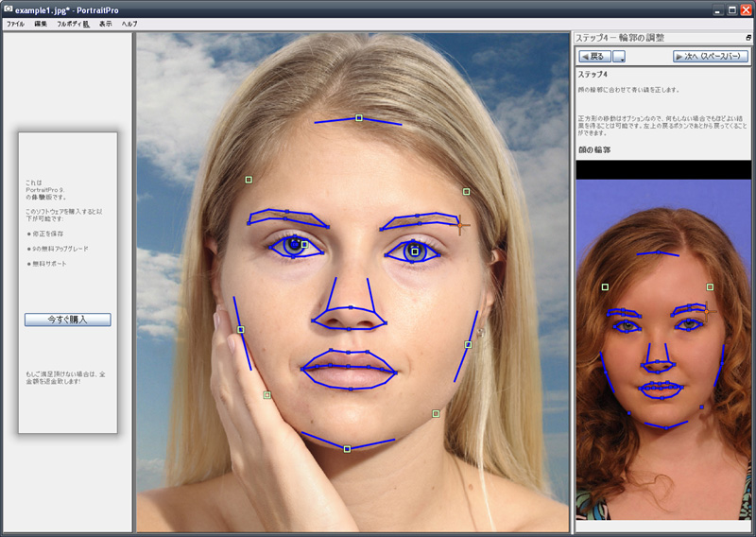Image resolution: width=756 pixels, height=537 pixels.
Task: Open the ファイル menu
Action: tap(15, 24)
